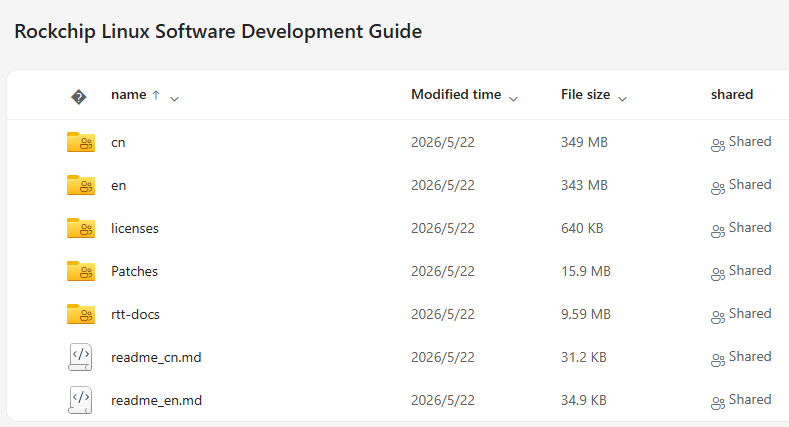This screenshot has width=789, height=427.
Task: Click the cn folder icon
Action: (81, 142)
